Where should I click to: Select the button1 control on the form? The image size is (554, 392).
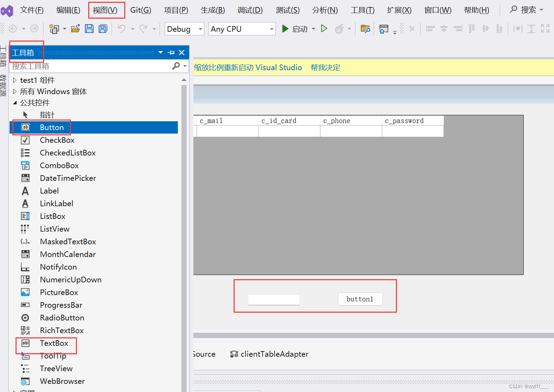click(x=360, y=299)
